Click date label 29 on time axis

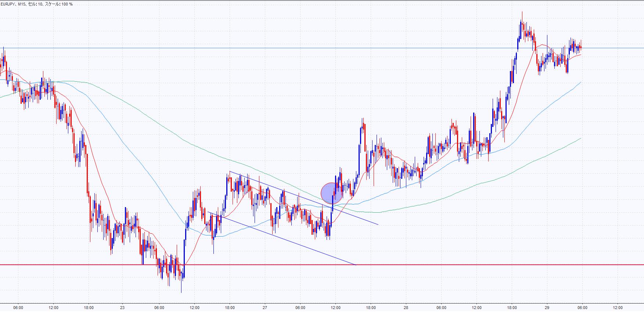(547, 308)
